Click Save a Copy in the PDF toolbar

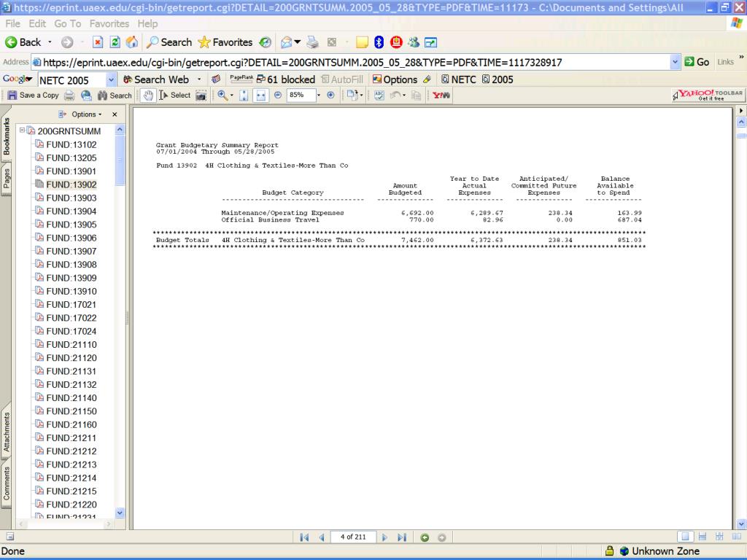(34, 96)
